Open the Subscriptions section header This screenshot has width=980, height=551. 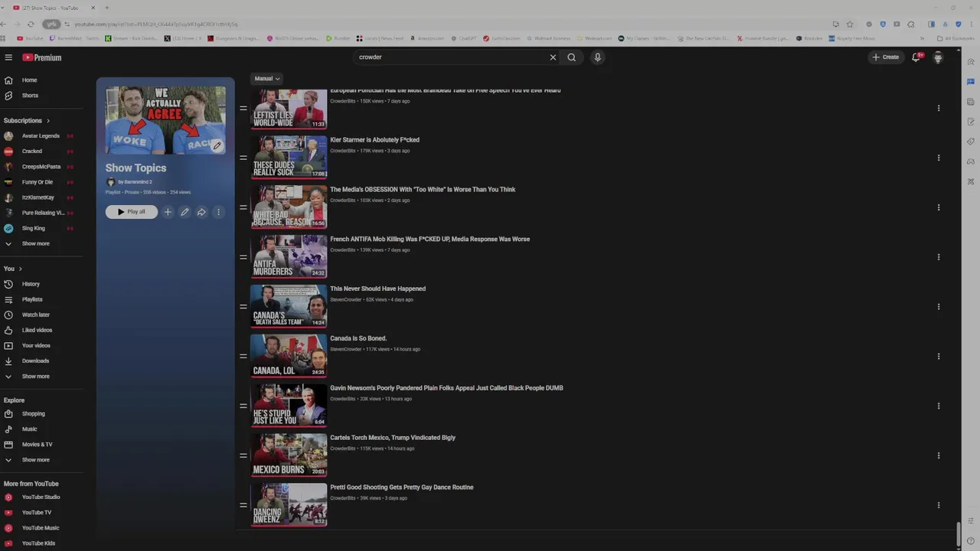pos(27,121)
